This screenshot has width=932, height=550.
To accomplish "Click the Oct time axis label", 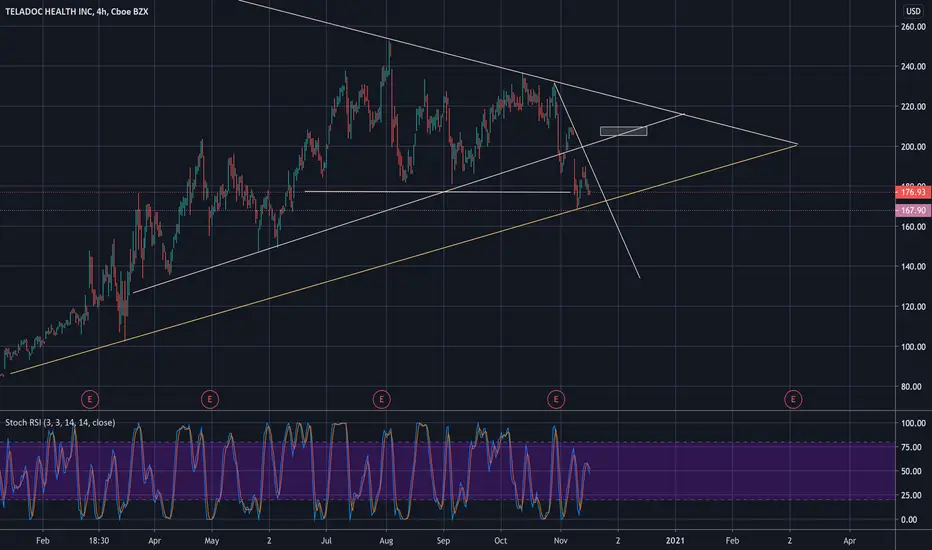I will tap(500, 540).
